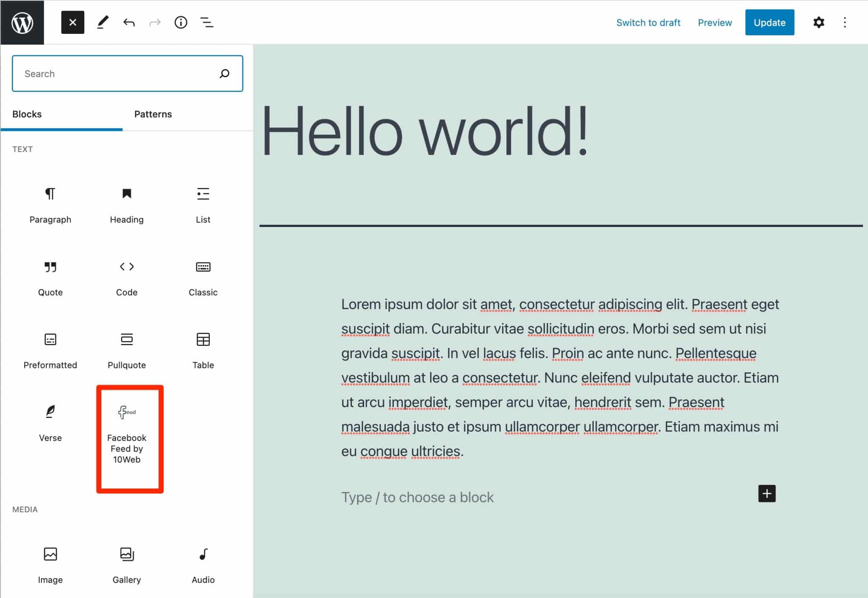
Task: Close the block inserter
Action: pos(72,22)
